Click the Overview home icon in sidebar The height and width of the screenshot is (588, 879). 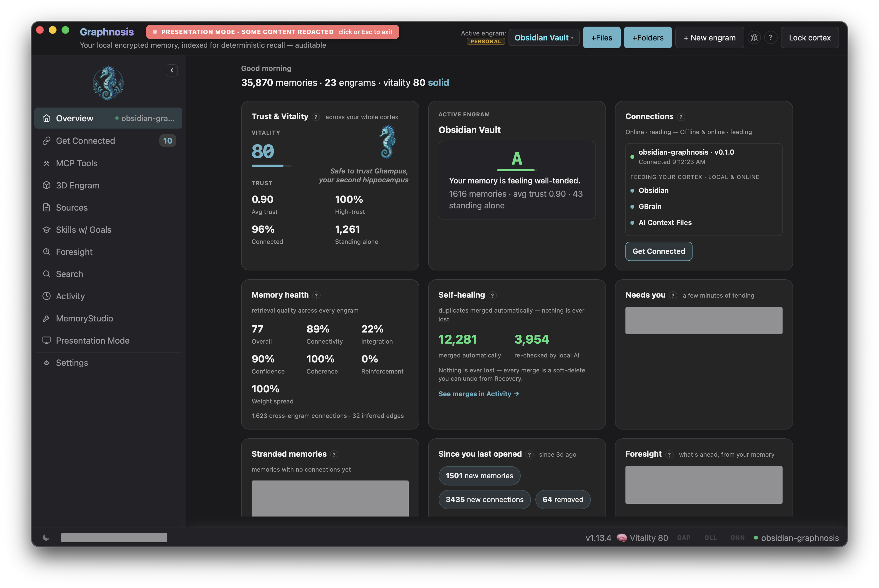click(x=47, y=118)
